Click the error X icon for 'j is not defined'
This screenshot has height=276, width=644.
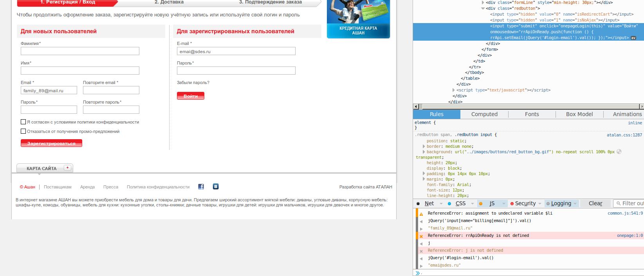[x=421, y=251]
